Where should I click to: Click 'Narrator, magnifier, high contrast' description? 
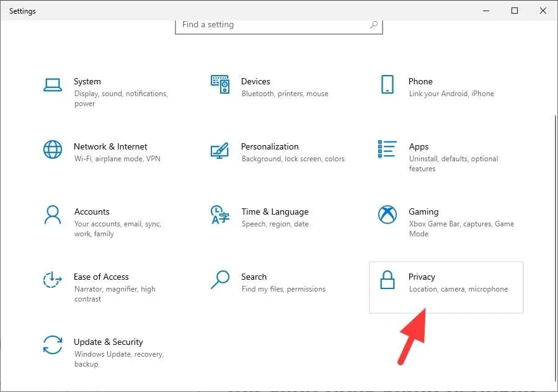115,294
